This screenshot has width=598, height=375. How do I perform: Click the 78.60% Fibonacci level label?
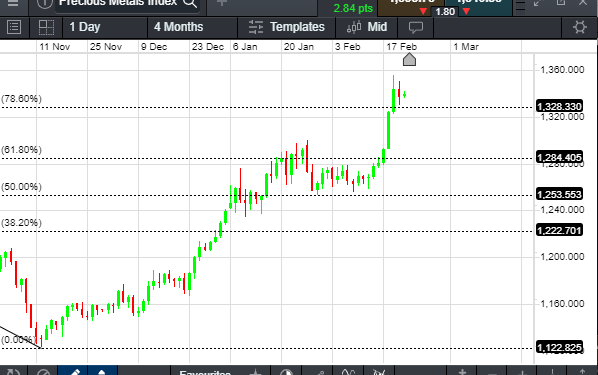coord(21,99)
